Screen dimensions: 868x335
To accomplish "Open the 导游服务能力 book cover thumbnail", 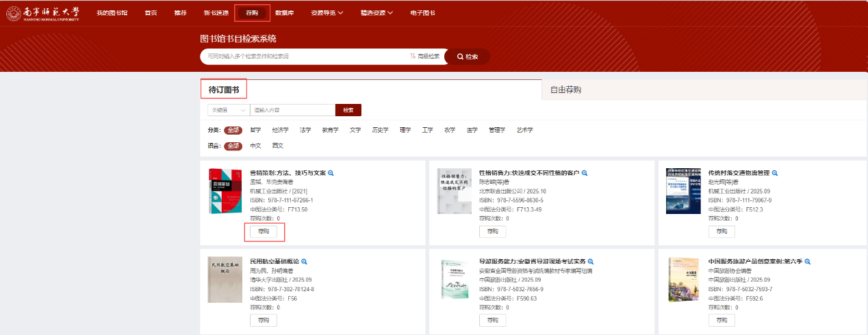I will [455, 279].
